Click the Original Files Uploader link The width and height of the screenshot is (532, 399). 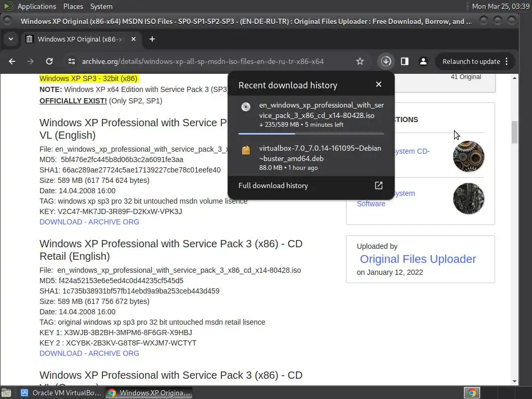point(418,259)
